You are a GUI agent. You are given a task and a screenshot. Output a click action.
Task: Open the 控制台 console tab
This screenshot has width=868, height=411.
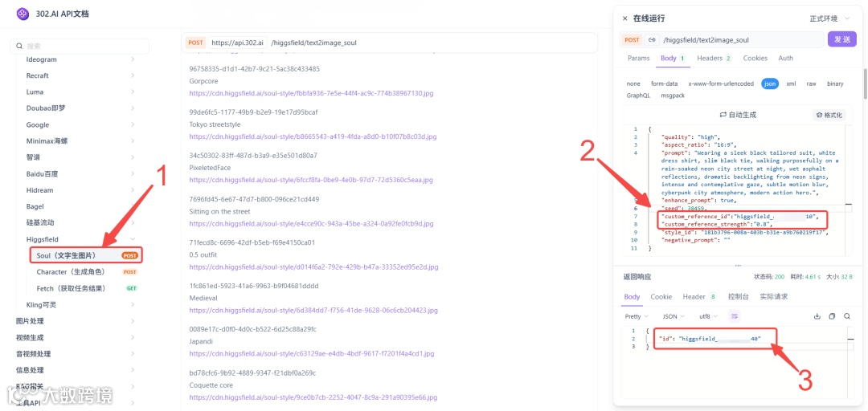pos(739,296)
